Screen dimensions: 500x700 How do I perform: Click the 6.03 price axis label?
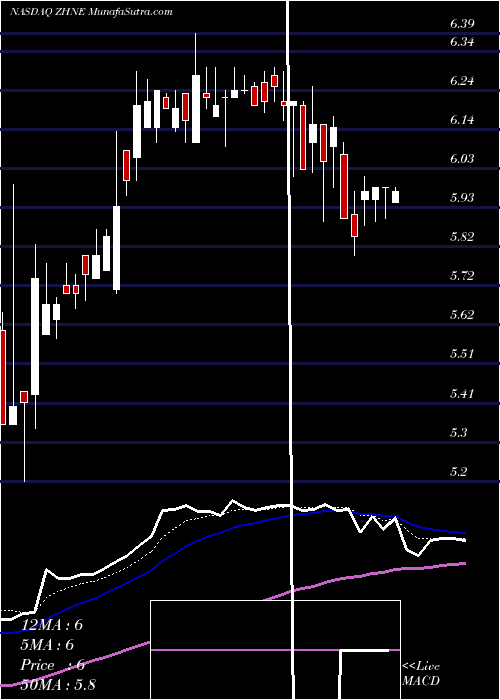[462, 158]
